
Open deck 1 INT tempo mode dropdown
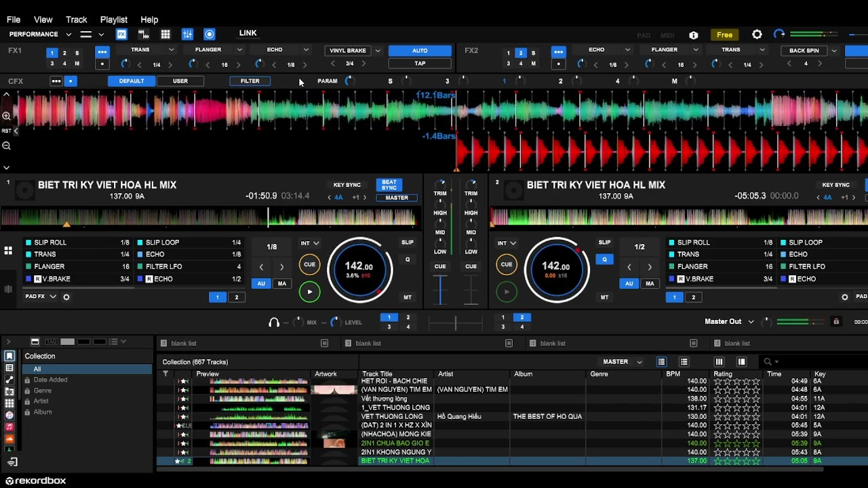pos(310,243)
